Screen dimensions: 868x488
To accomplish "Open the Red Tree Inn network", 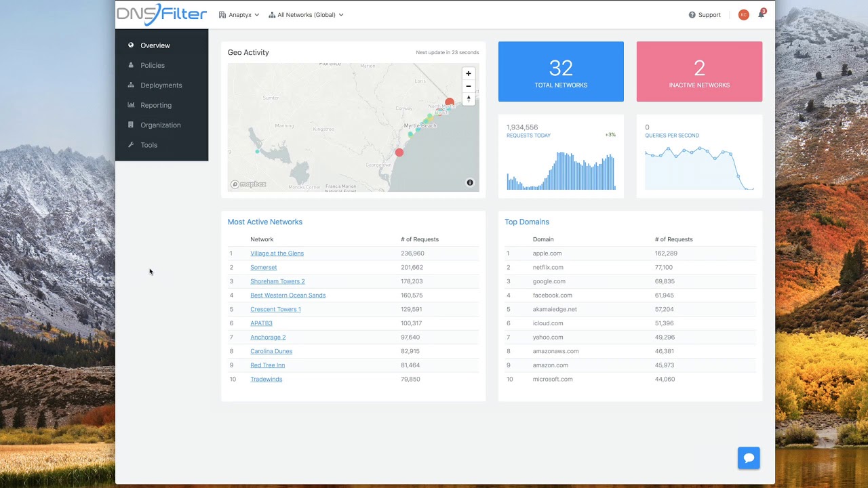I will tap(267, 365).
